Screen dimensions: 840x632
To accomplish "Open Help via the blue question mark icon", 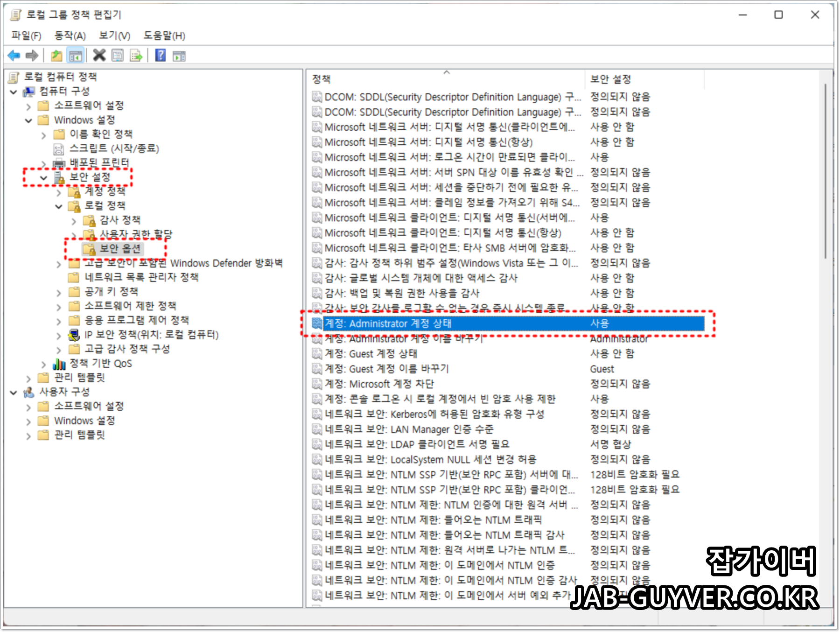I will click(160, 56).
